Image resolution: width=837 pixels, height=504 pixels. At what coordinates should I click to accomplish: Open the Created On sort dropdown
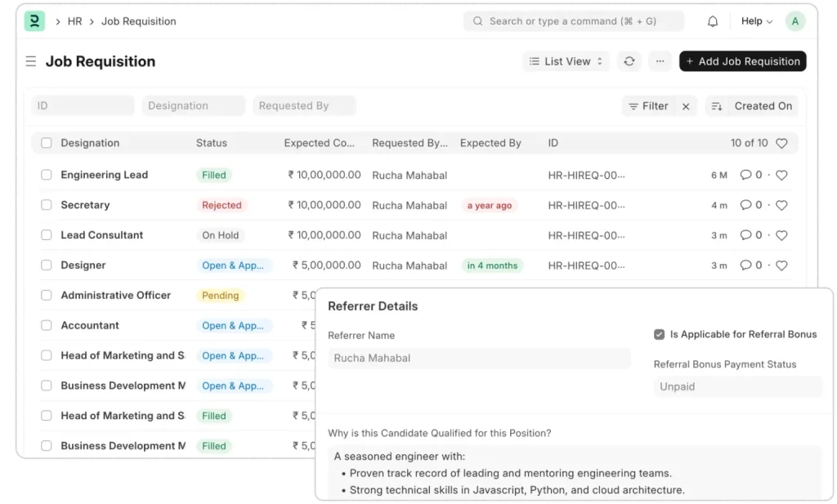(x=763, y=106)
